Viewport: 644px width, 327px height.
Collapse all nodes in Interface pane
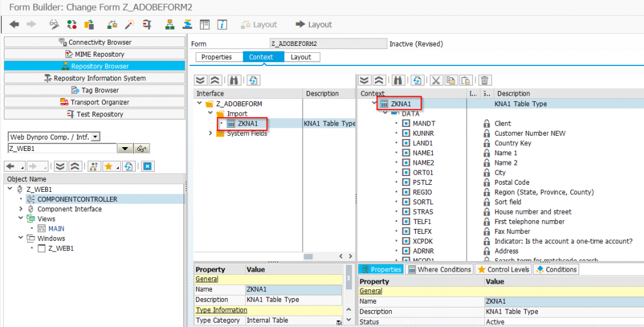click(x=215, y=80)
